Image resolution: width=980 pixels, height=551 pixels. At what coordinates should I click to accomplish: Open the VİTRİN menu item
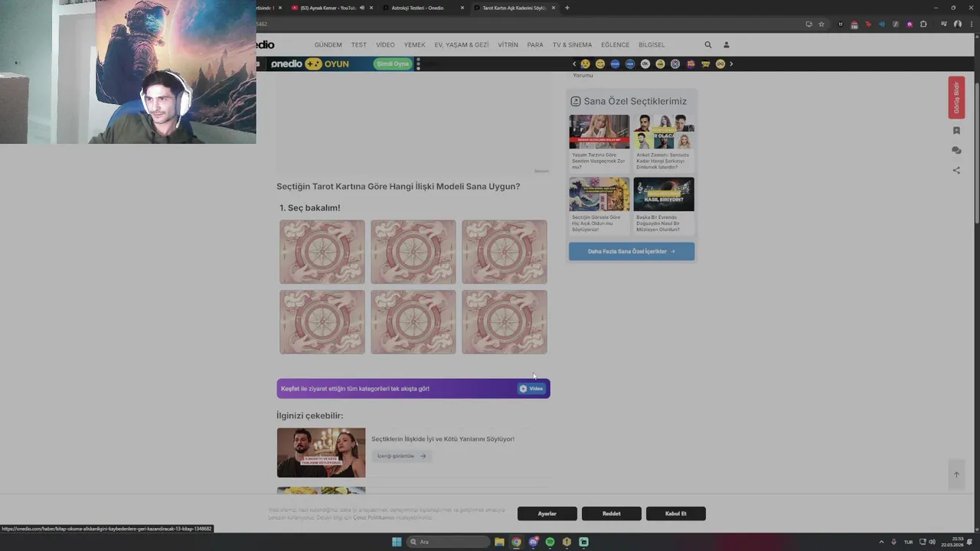pos(508,45)
